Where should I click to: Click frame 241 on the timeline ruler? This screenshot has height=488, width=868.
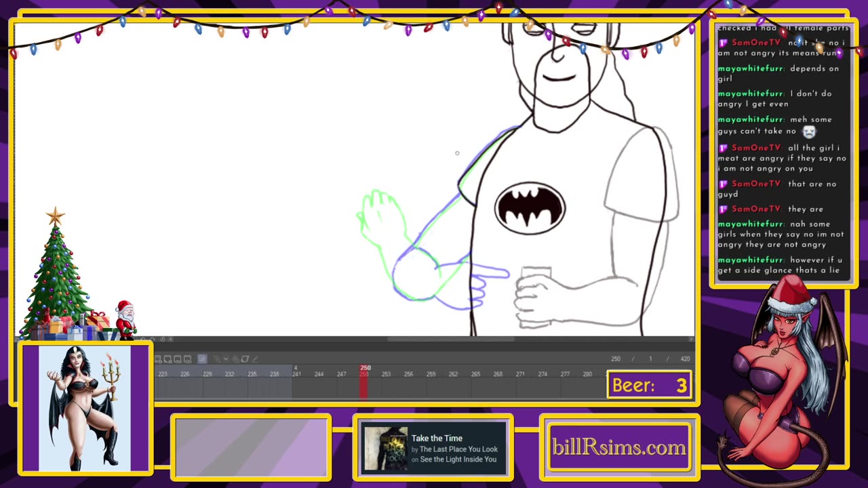296,374
